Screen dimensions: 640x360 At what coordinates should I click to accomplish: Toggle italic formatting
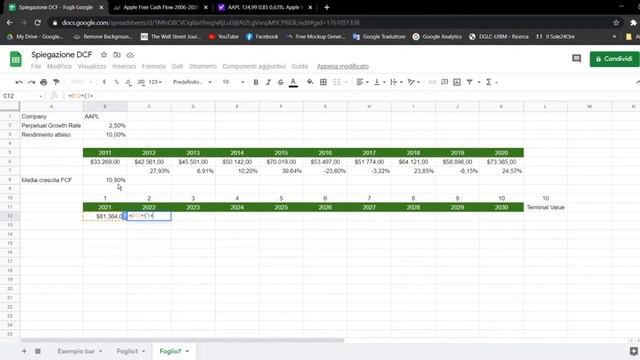[268, 82]
